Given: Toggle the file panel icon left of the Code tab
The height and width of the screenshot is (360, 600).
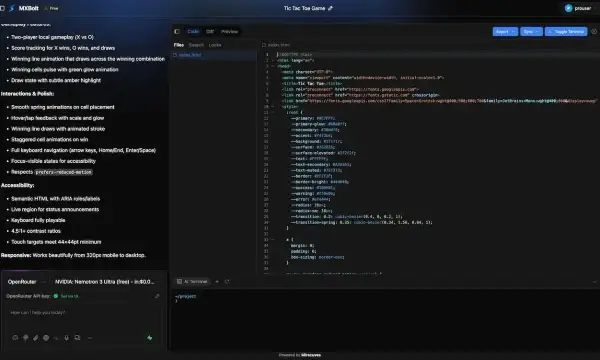Looking at the screenshot, I should pos(177,31).
